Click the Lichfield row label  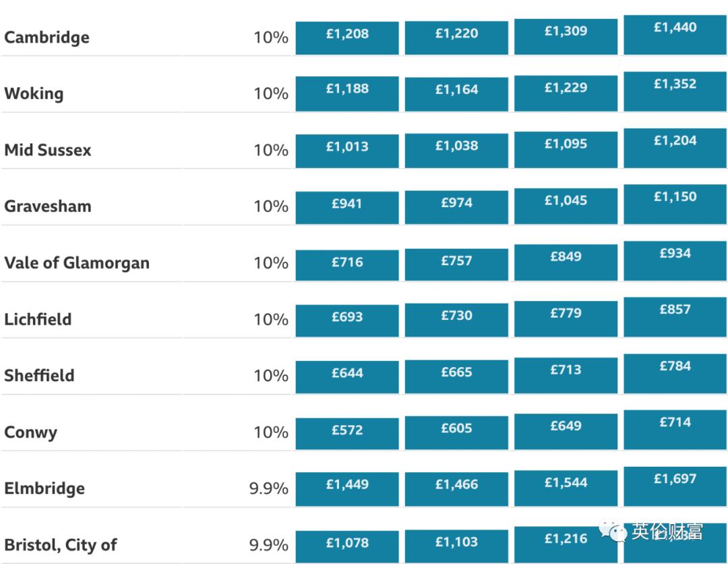click(x=38, y=319)
